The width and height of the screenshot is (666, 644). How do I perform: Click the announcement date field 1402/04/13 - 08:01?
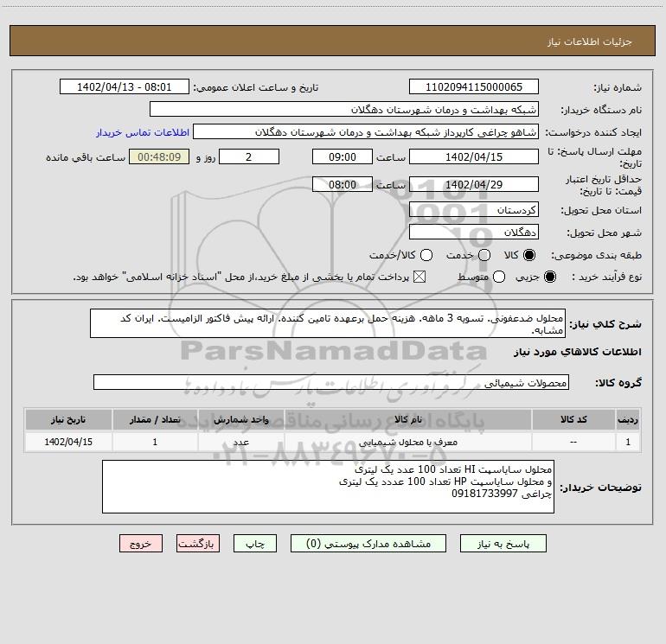point(124,87)
